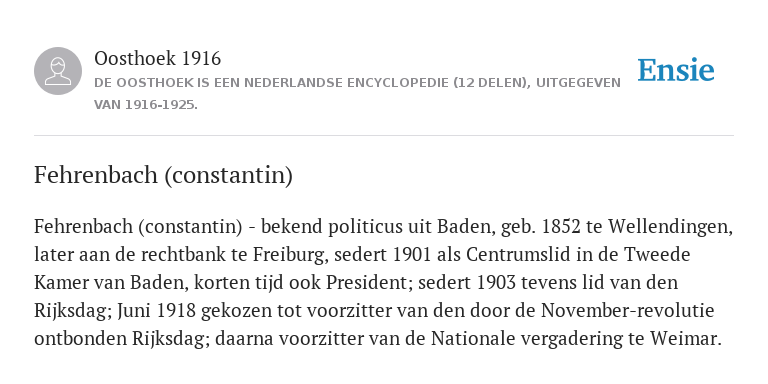Click the horizontal divider below the header
The height and width of the screenshot is (384, 768).
[x=384, y=135]
